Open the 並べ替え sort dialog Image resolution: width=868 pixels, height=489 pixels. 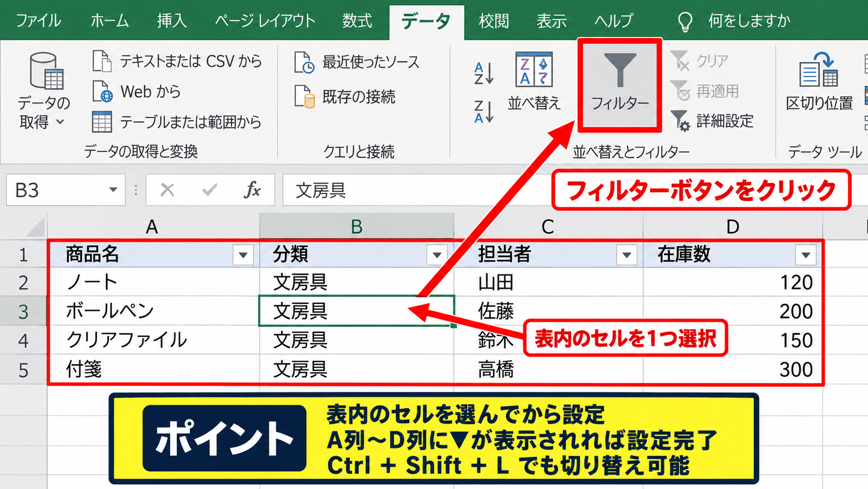pyautogui.click(x=534, y=81)
